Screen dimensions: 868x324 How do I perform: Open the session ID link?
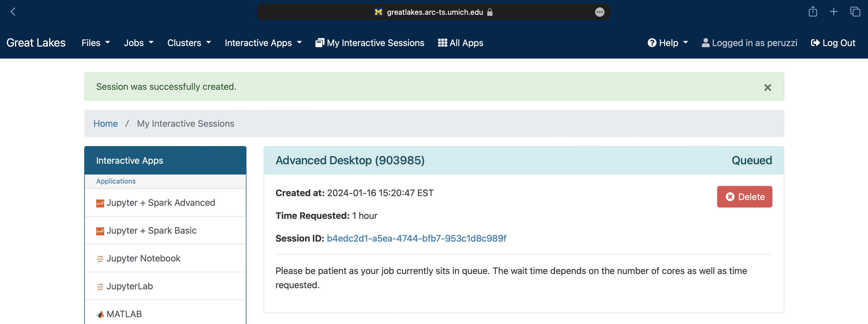pos(416,238)
